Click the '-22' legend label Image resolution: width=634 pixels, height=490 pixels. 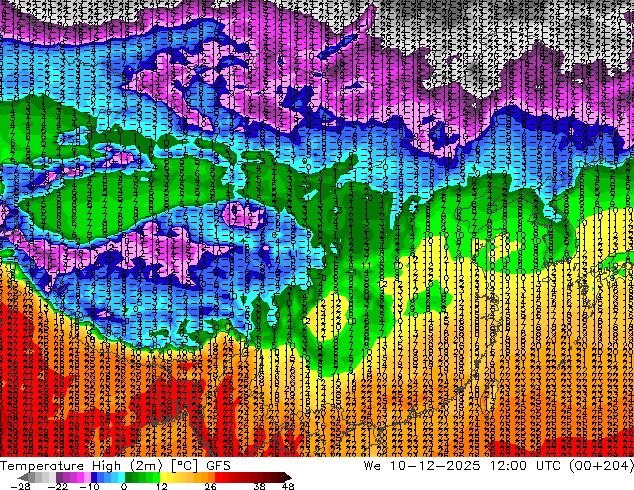click(x=58, y=486)
